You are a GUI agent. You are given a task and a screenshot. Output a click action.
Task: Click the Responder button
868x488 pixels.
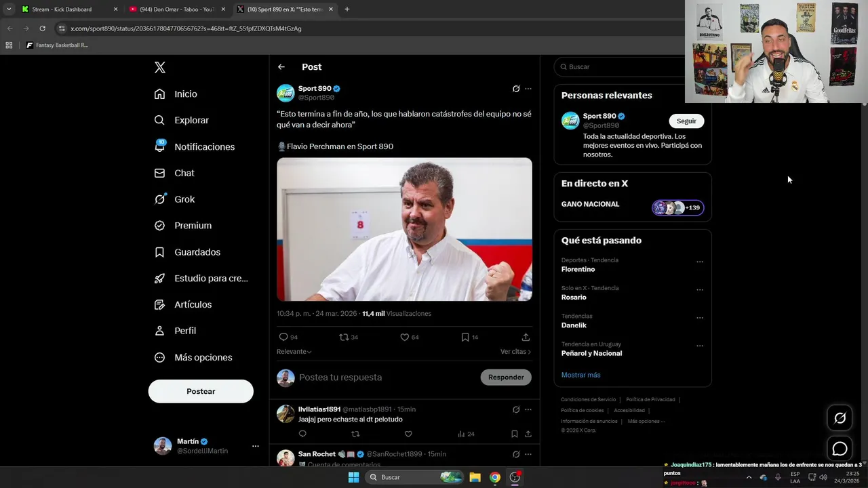tap(506, 378)
